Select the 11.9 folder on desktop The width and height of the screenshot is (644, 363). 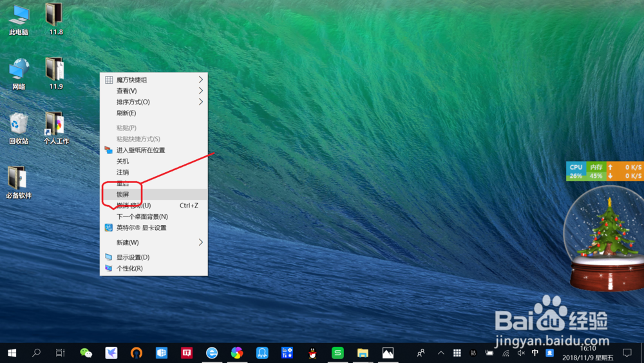56,74
